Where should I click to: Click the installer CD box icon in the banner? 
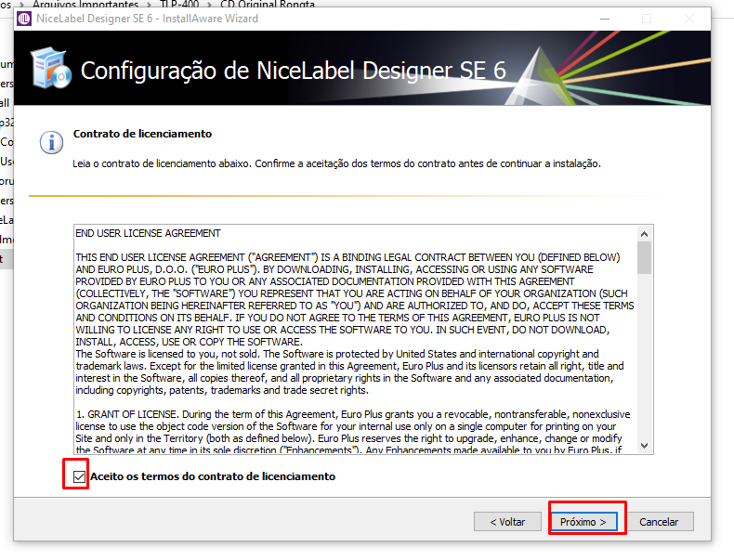tap(51, 69)
